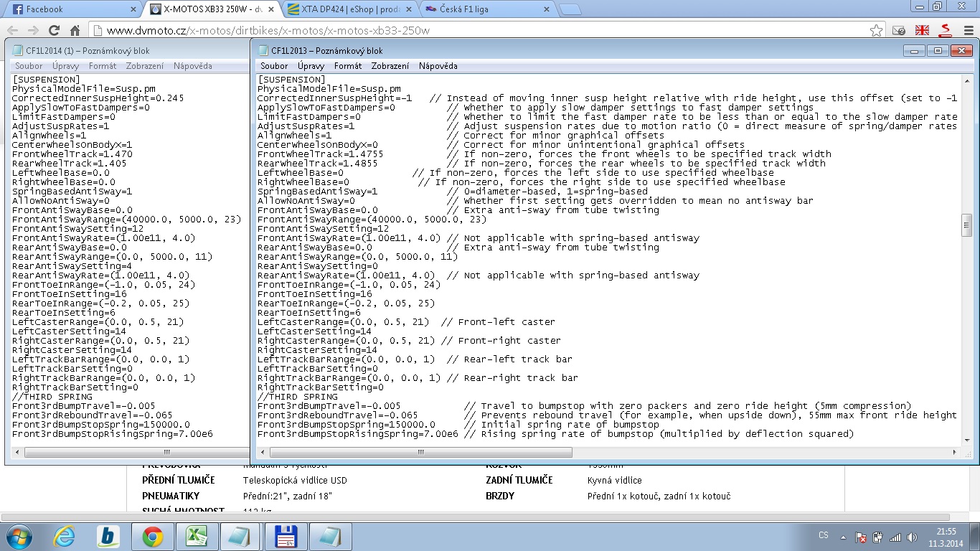Click the UK flag translate extension
The height and width of the screenshot is (551, 980).
click(922, 31)
